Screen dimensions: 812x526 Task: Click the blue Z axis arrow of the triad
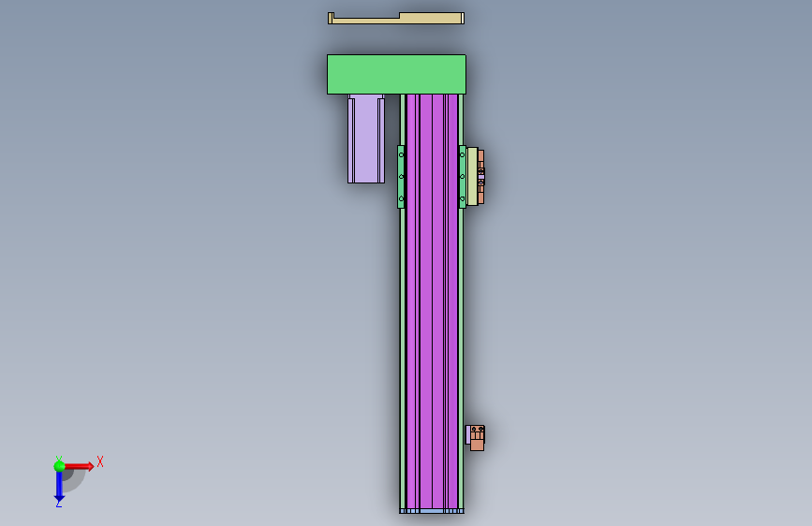point(59,487)
